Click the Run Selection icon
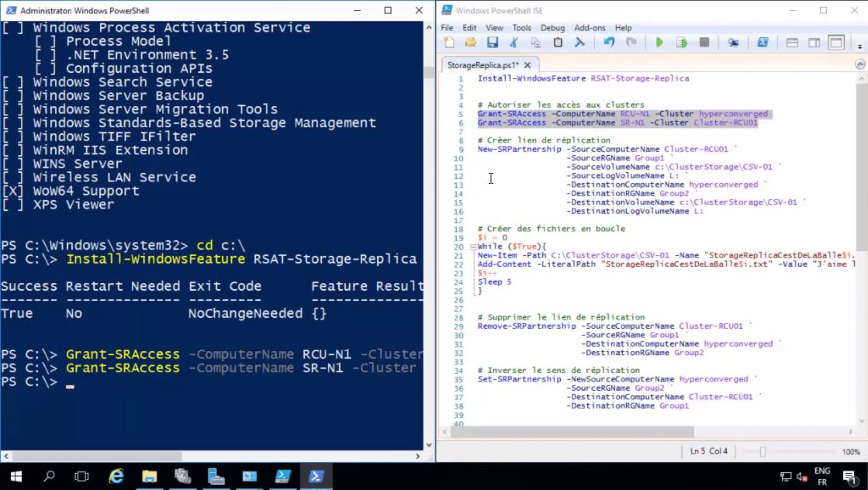The height and width of the screenshot is (490, 868). click(x=683, y=43)
